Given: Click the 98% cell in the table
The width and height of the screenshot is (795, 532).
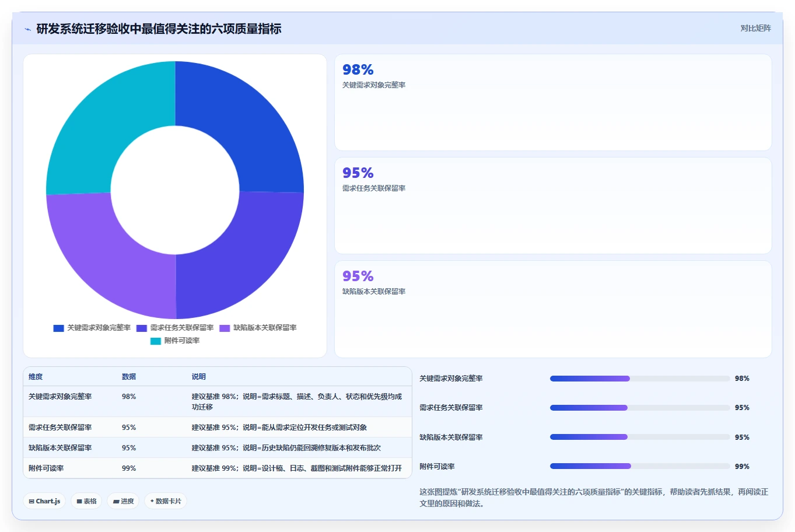Looking at the screenshot, I should coord(129,397).
